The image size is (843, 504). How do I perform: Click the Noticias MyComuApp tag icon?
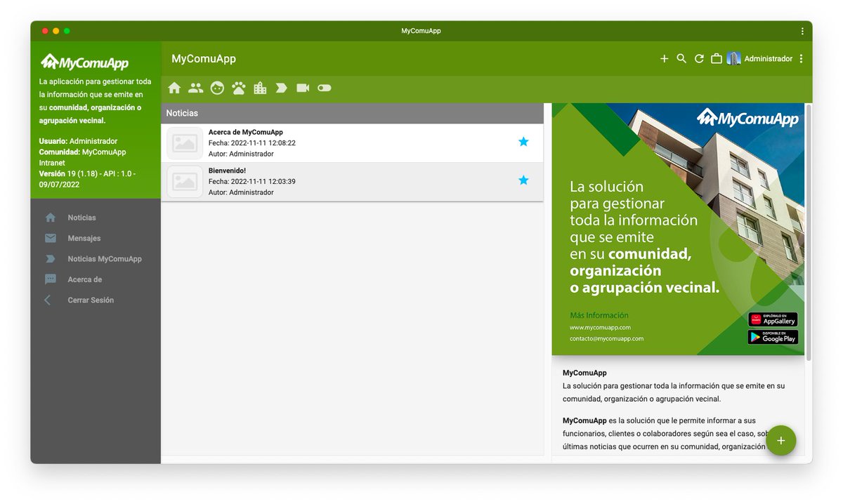(x=50, y=259)
